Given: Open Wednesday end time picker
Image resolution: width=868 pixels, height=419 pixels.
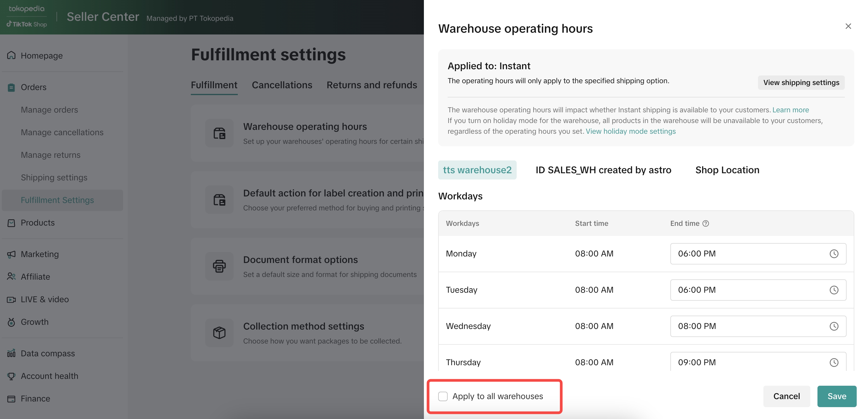Looking at the screenshot, I should pyautogui.click(x=834, y=326).
